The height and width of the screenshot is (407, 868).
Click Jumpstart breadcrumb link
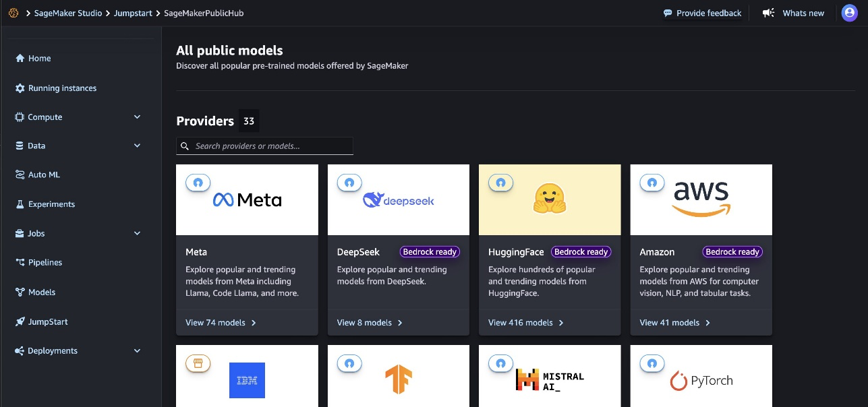[x=133, y=13]
